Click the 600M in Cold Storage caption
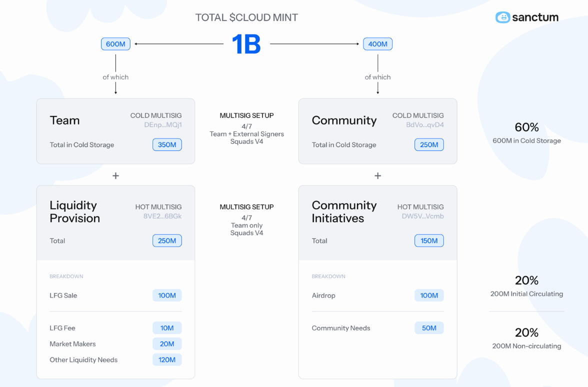 click(x=526, y=140)
